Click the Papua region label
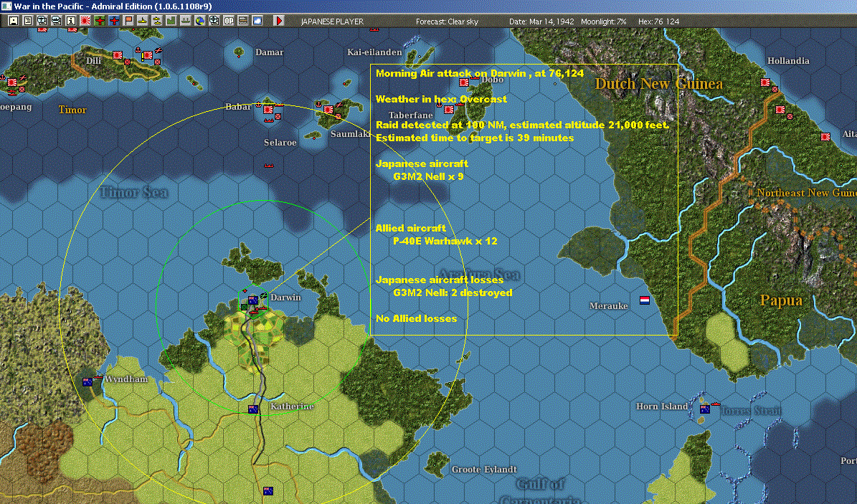 pyautogui.click(x=781, y=300)
